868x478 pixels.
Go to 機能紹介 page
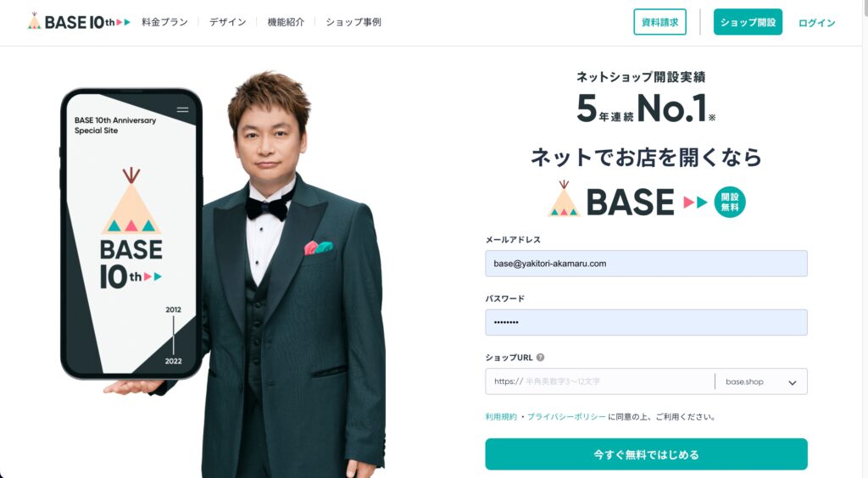coord(286,22)
